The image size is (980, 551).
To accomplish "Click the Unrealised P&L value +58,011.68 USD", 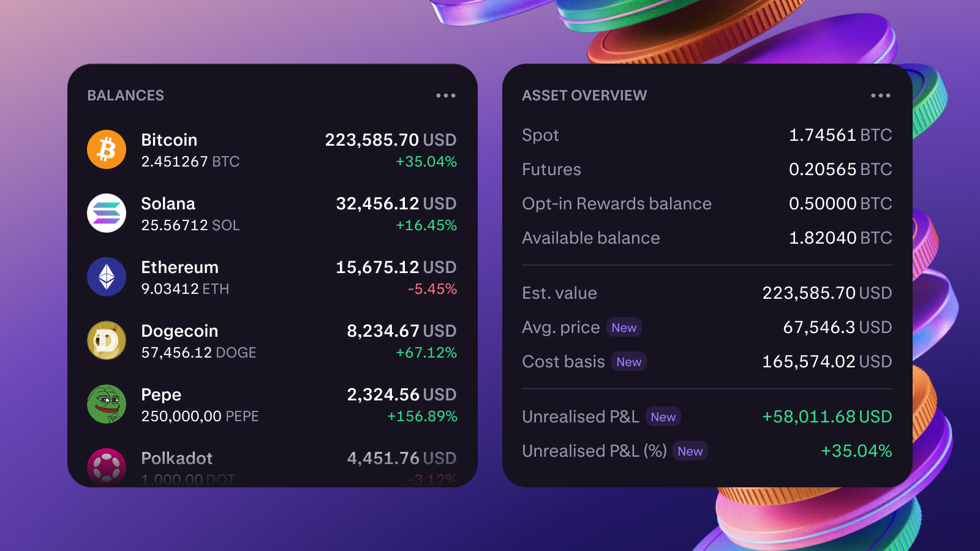I will pyautogui.click(x=827, y=417).
